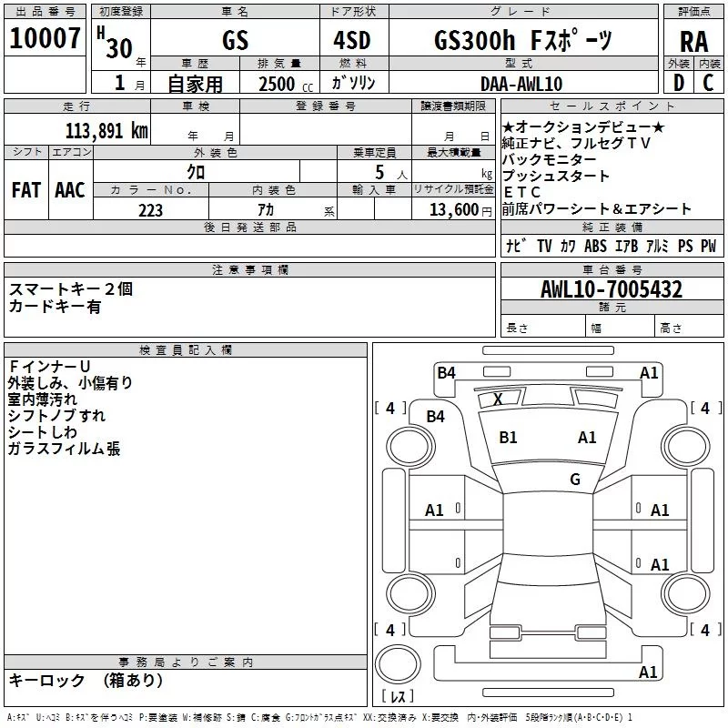The width and height of the screenshot is (728, 728).
Task: Click inspector note FインナーU
Action: click(x=49, y=367)
